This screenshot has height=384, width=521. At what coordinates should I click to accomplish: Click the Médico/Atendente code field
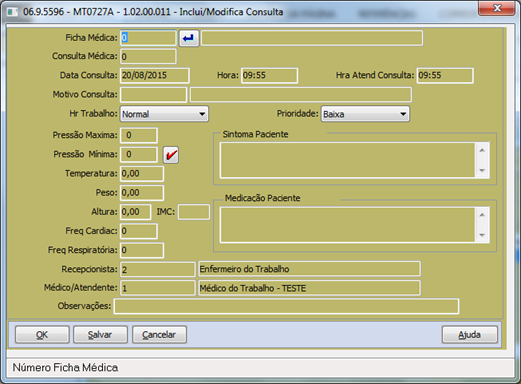pyautogui.click(x=158, y=288)
